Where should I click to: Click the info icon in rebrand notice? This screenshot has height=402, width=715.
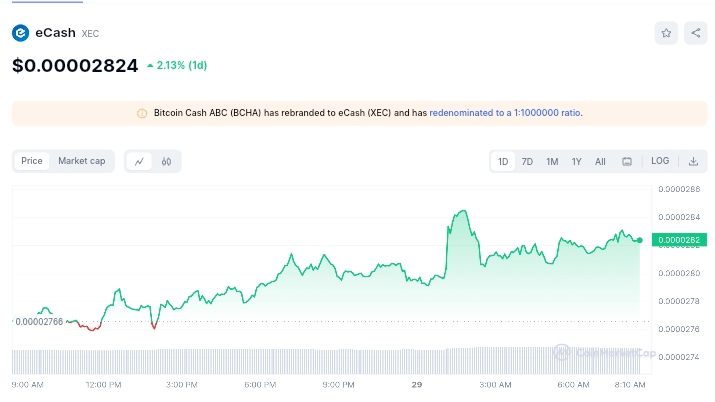point(142,113)
